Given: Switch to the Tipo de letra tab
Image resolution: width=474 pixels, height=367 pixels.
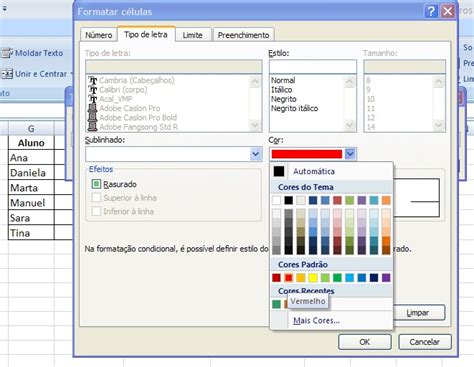Looking at the screenshot, I should [146, 34].
